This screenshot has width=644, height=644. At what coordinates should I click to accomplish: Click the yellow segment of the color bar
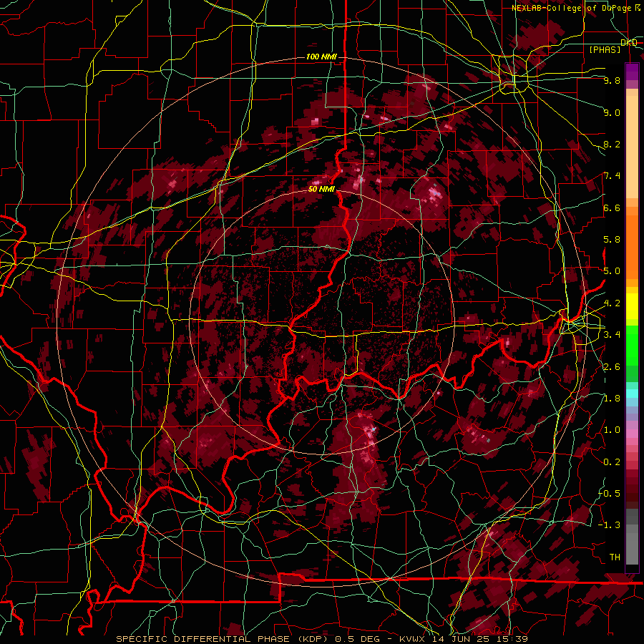632,306
